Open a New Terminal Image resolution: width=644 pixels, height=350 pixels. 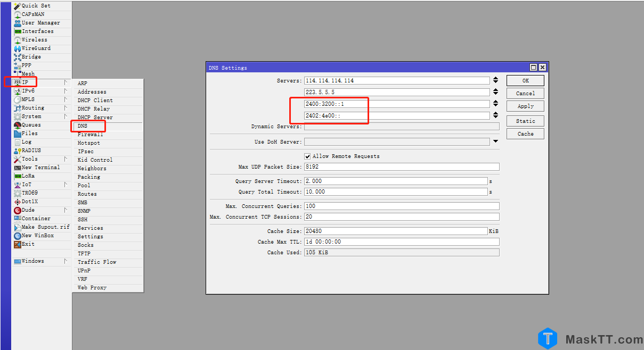35,167
